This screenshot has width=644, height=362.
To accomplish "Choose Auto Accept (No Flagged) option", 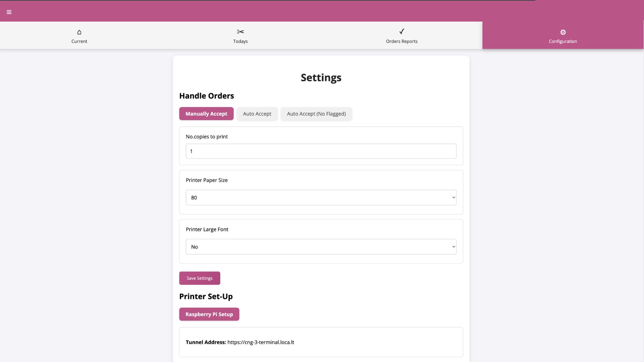I will pyautogui.click(x=316, y=114).
